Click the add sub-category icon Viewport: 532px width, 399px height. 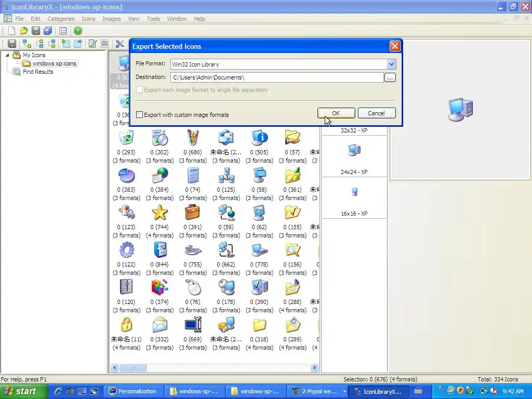click(x=27, y=44)
